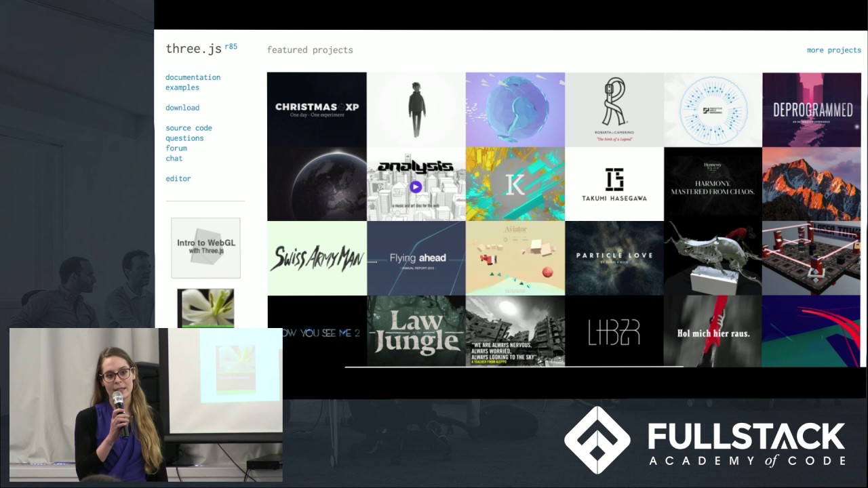Open the Aviator game project thumbnail
Viewport: 868px width, 488px height.
[x=515, y=258]
